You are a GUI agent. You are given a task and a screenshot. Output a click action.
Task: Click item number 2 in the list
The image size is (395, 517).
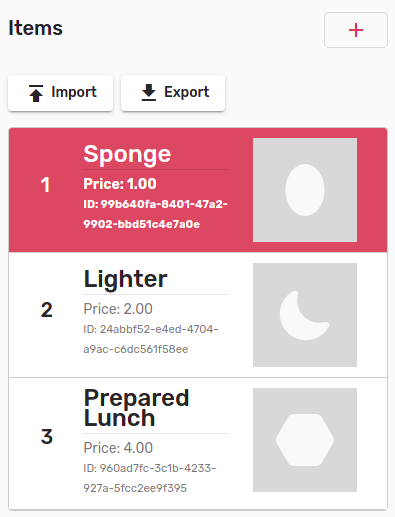pyautogui.click(x=47, y=310)
